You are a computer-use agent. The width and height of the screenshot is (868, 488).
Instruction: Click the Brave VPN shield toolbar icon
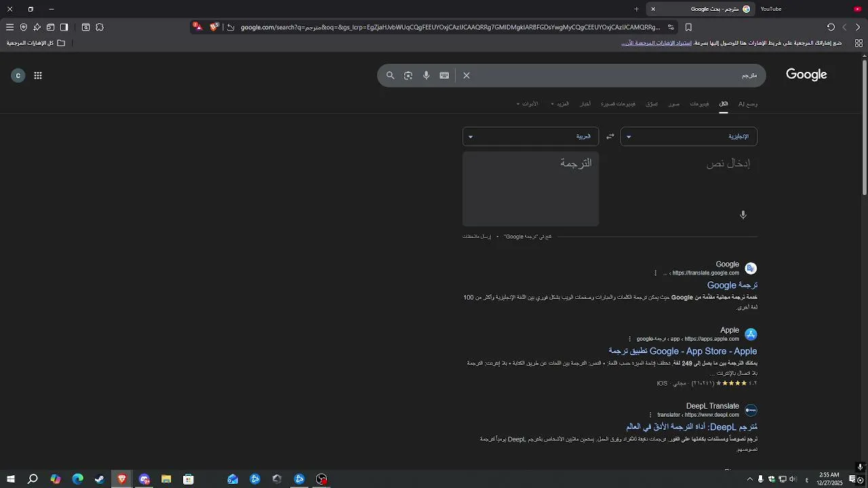click(24, 27)
